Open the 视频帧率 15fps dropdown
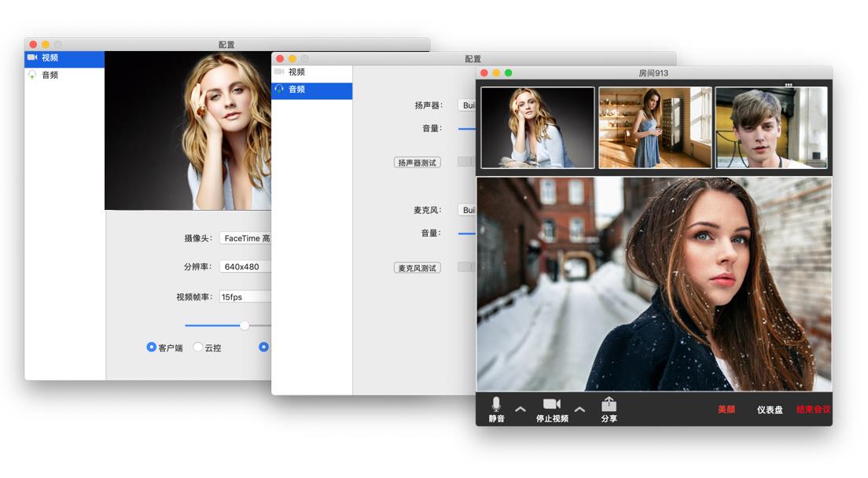The width and height of the screenshot is (868, 478). [245, 297]
